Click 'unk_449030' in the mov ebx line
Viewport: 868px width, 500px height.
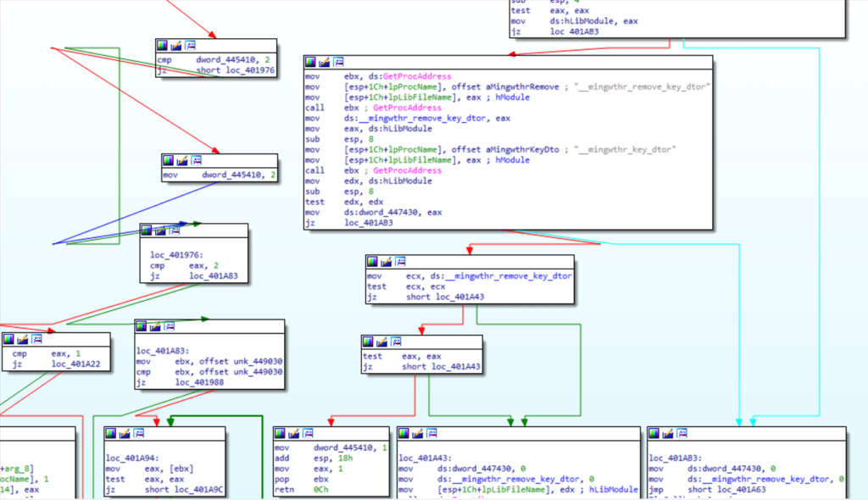pos(258,361)
